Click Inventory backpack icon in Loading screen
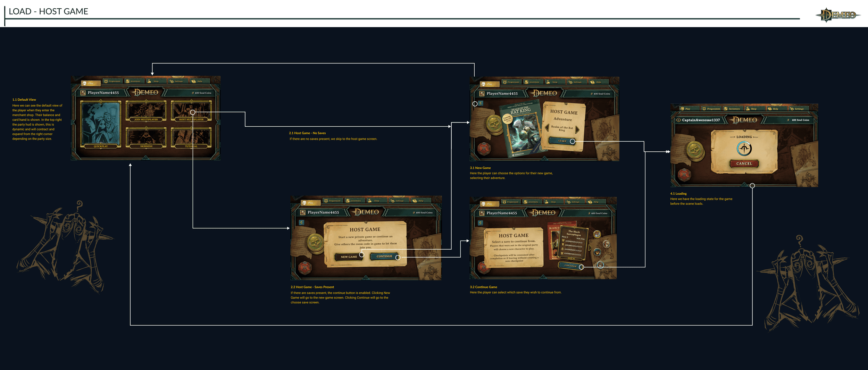Screen dimensions: 868x370 tap(726, 109)
